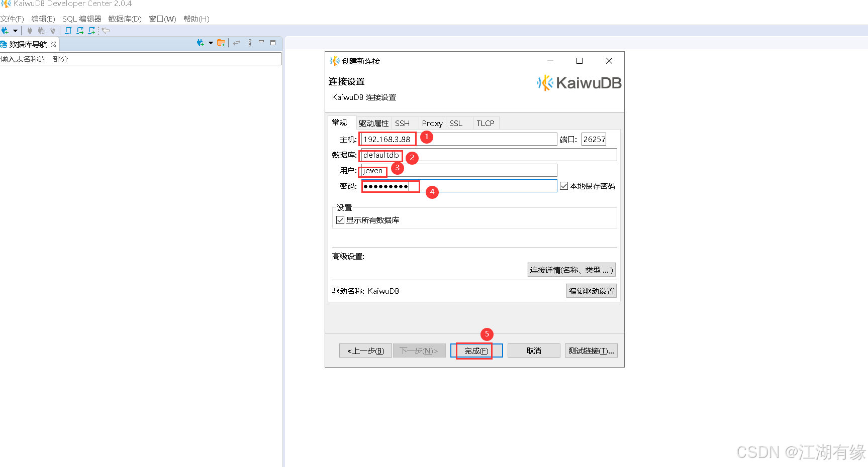This screenshot has height=467, width=868.
Task: Open the SQL 编辑器 menu
Action: [x=81, y=19]
